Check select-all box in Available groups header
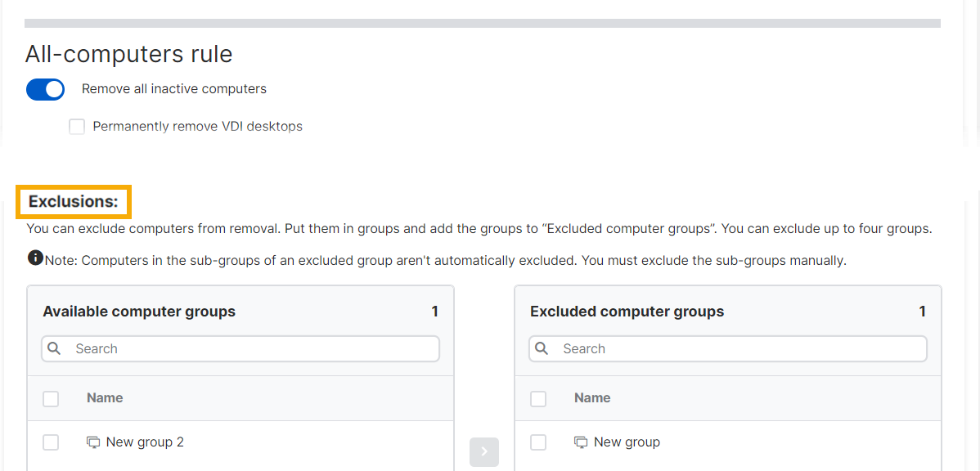The width and height of the screenshot is (980, 471). point(51,399)
